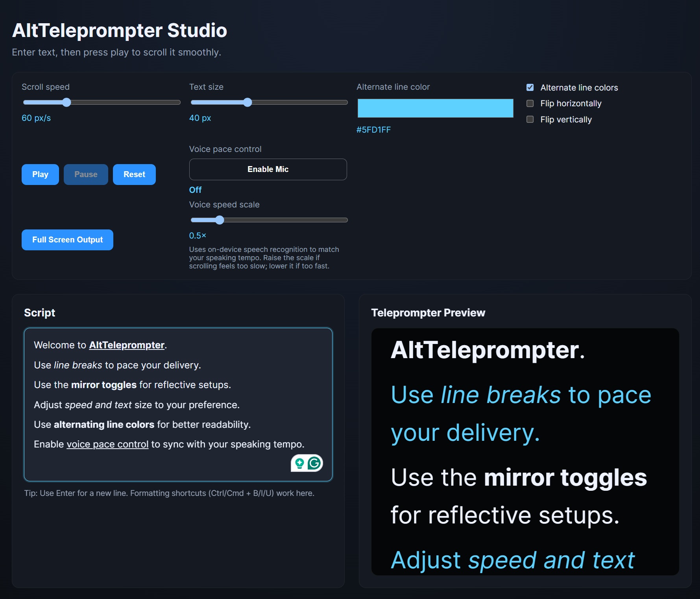The width and height of the screenshot is (700, 599).
Task: Click 'Use line breaks to pace' script line
Action: tap(117, 365)
